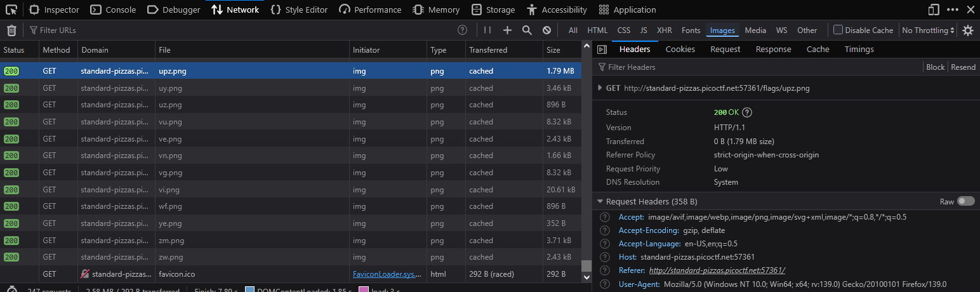This screenshot has width=980, height=292.
Task: Clear network log with trash icon
Action: coord(11,30)
